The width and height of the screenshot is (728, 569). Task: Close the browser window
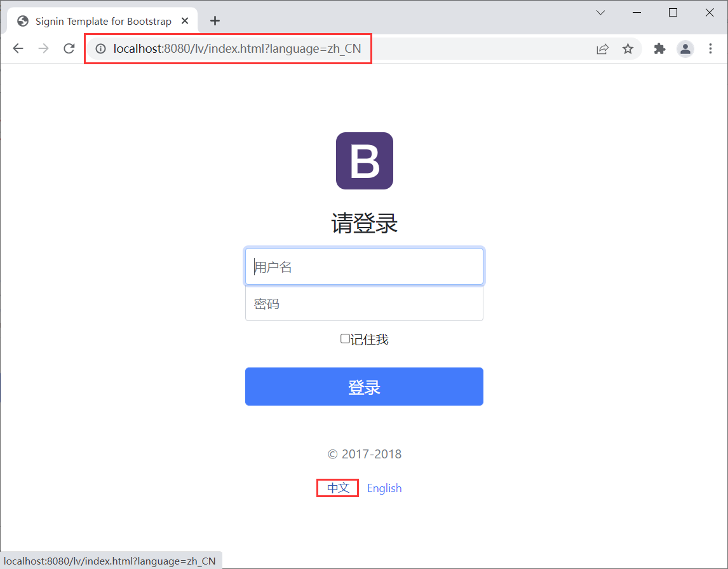pos(710,13)
